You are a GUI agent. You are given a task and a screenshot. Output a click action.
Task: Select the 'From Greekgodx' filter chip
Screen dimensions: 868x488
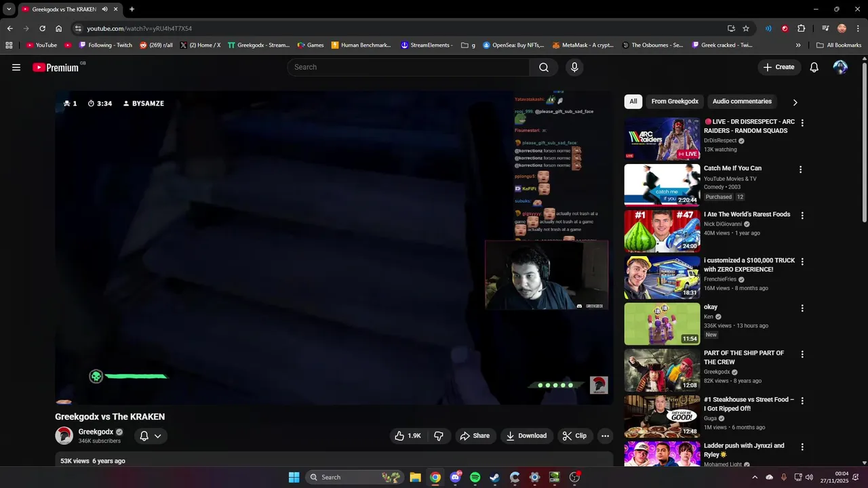point(675,102)
